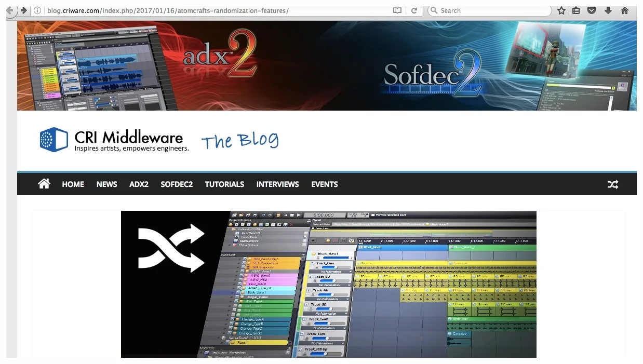Open the INTERVIEWS menu item
The height and width of the screenshot is (364, 643).
tap(277, 184)
